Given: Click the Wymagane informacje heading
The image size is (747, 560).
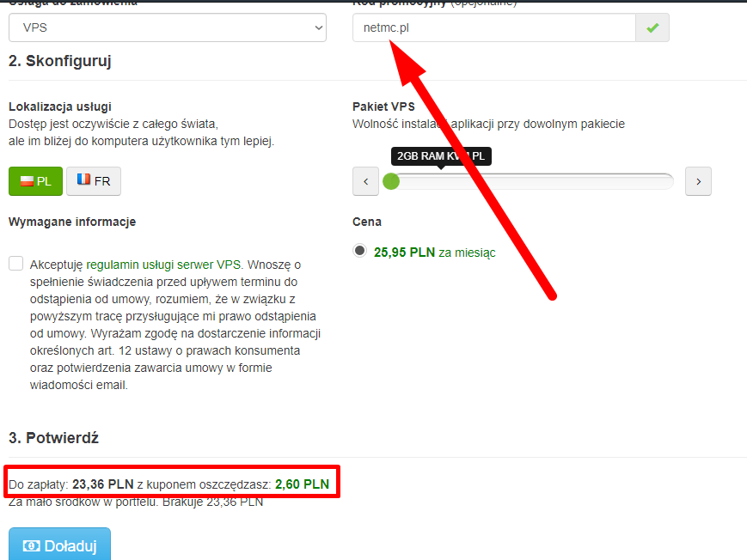Looking at the screenshot, I should 72,222.
